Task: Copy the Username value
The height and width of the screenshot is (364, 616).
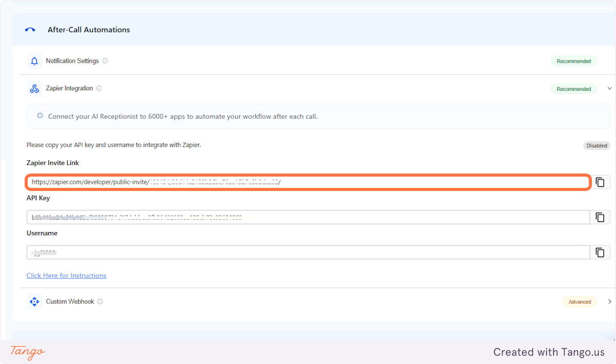Action: (600, 252)
